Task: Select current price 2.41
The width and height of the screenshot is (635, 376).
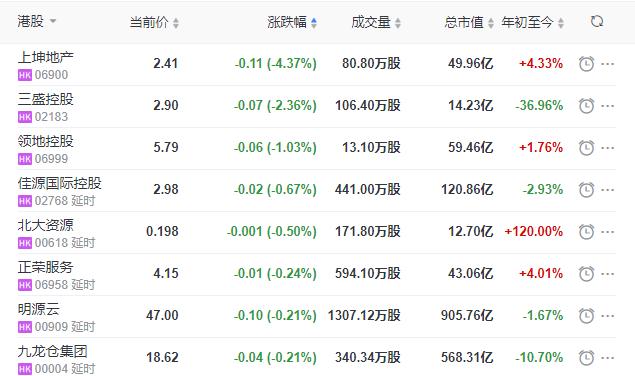Action: point(166,64)
